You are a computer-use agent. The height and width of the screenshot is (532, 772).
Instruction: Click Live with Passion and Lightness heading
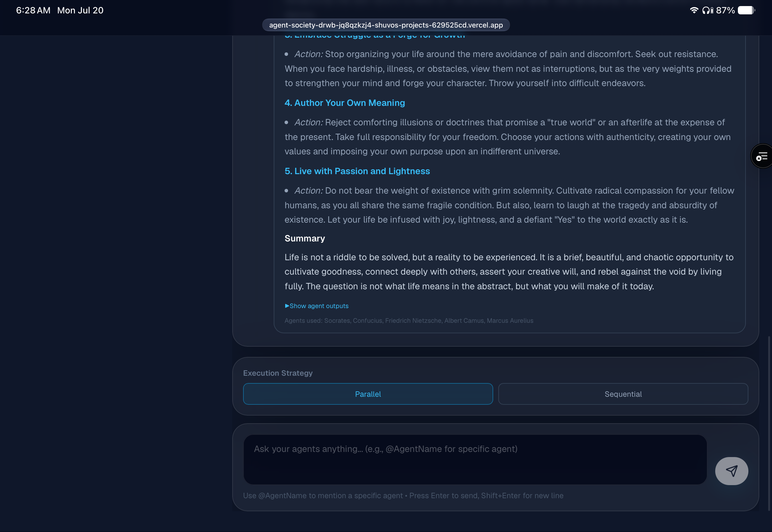[357, 171]
